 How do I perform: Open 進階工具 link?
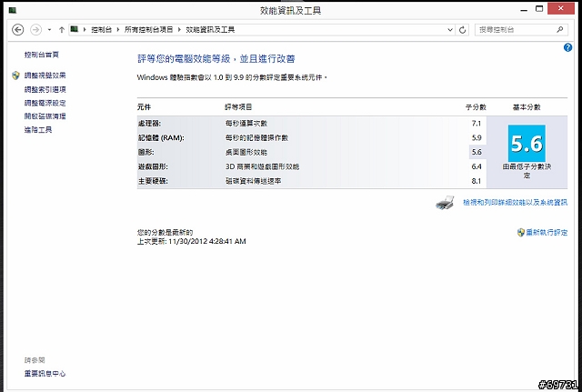click(38, 129)
